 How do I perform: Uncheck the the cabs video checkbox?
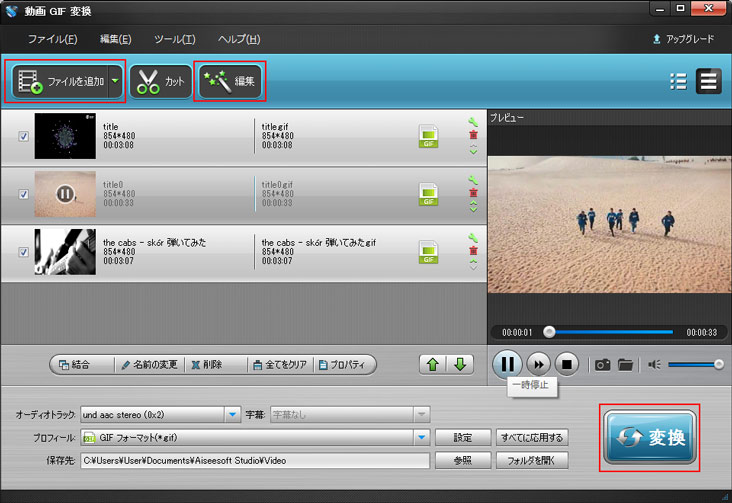24,251
